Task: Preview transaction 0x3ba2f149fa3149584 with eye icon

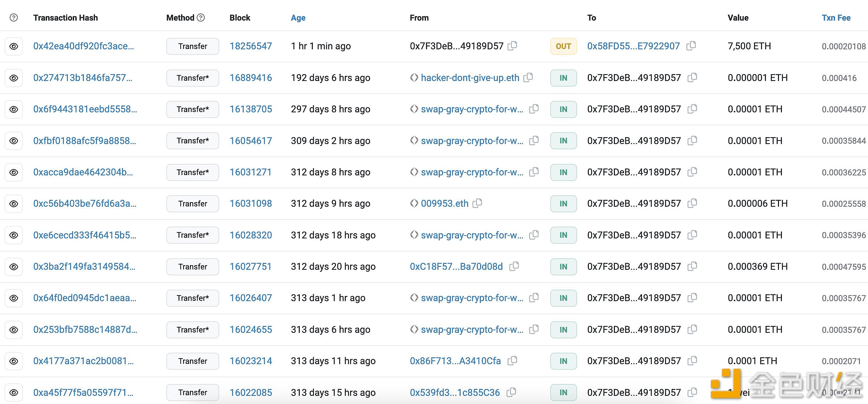Action: 14,267
